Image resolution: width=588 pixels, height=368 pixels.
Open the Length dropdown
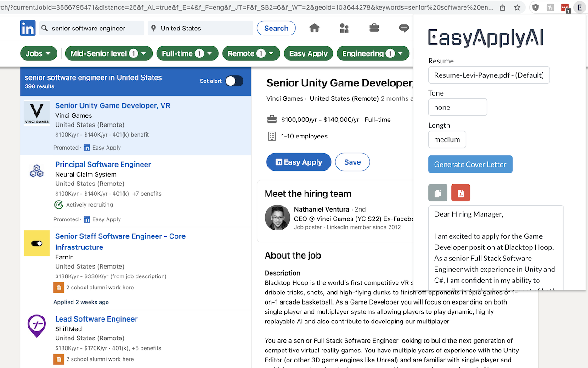pyautogui.click(x=447, y=139)
